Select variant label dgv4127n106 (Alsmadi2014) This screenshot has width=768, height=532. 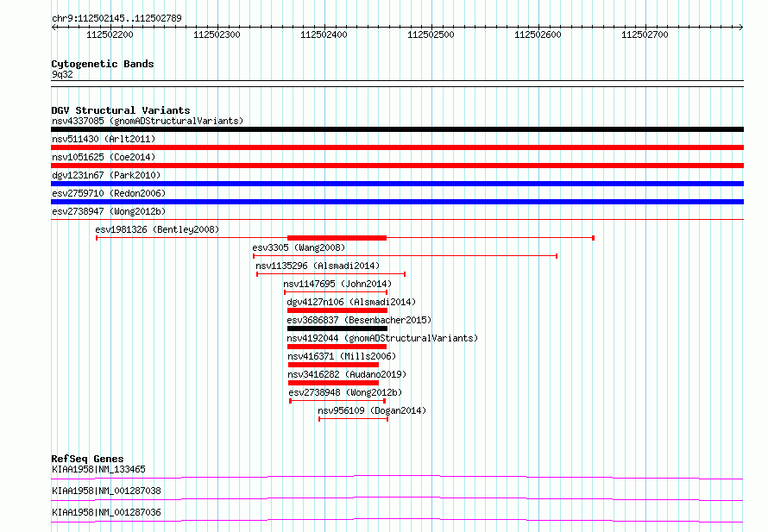351,302
